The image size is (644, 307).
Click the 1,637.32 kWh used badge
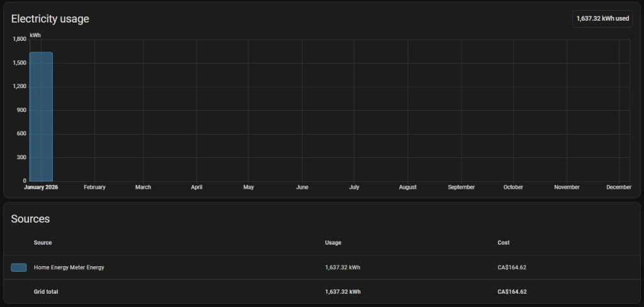coord(602,19)
